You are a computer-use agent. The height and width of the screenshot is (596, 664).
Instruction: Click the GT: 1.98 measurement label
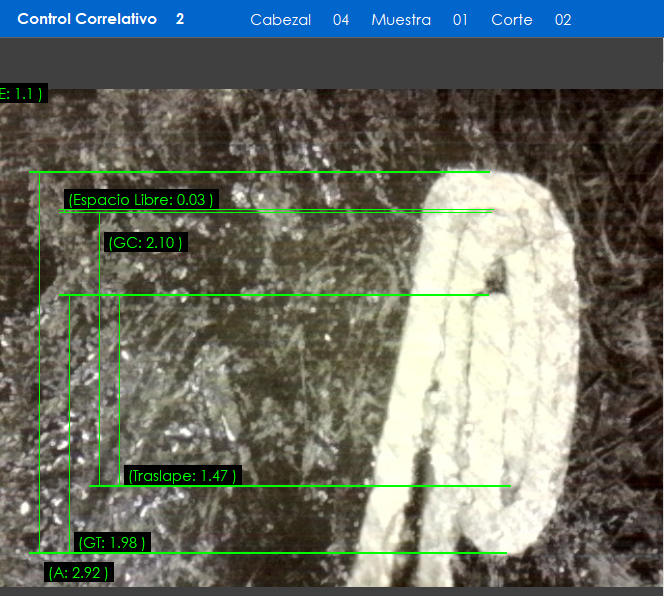click(112, 543)
